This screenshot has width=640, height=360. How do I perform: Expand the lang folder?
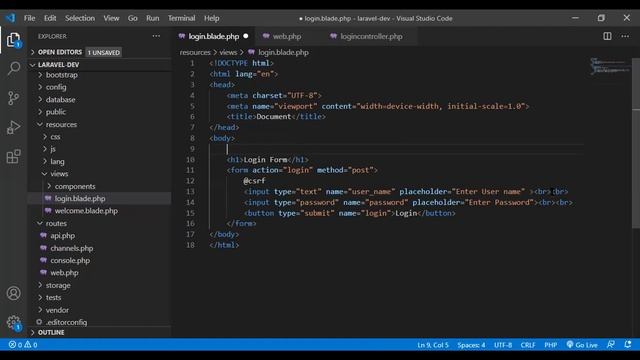[x=57, y=162]
